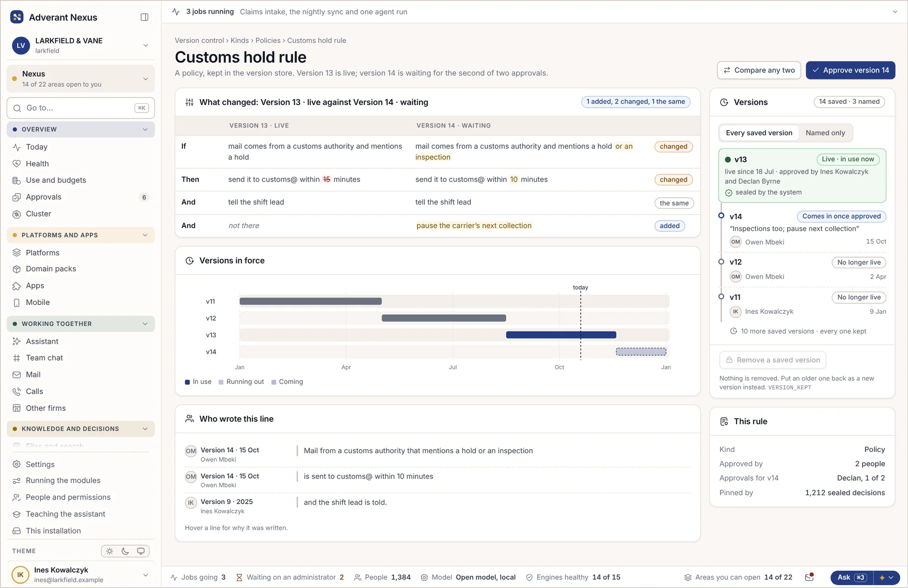Collapse the PLATFORMS AND APPS section
The width and height of the screenshot is (908, 588).
(81, 235)
